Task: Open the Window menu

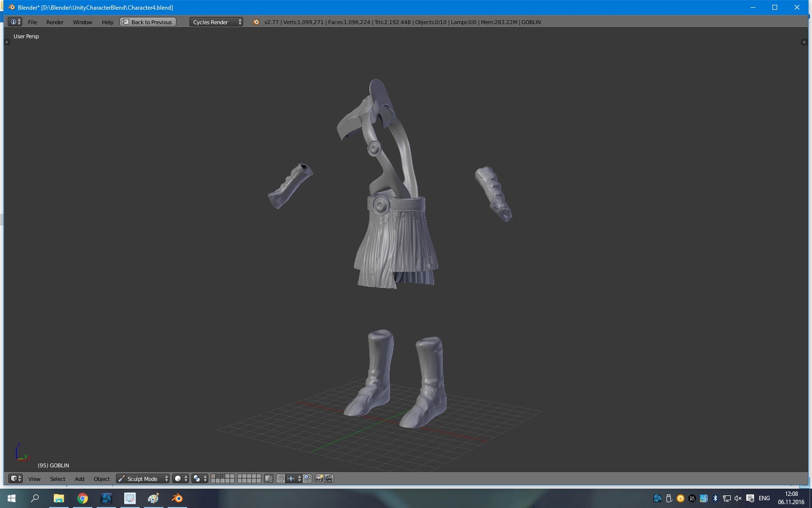Action: 82,22
